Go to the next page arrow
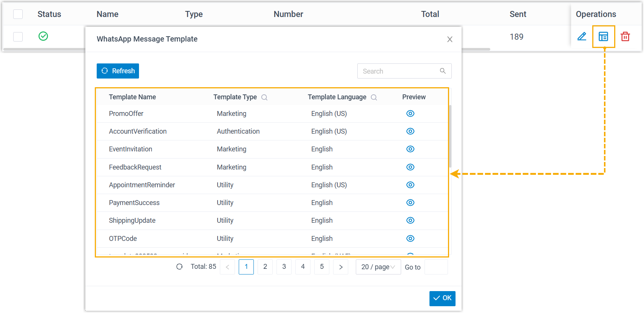 341,267
